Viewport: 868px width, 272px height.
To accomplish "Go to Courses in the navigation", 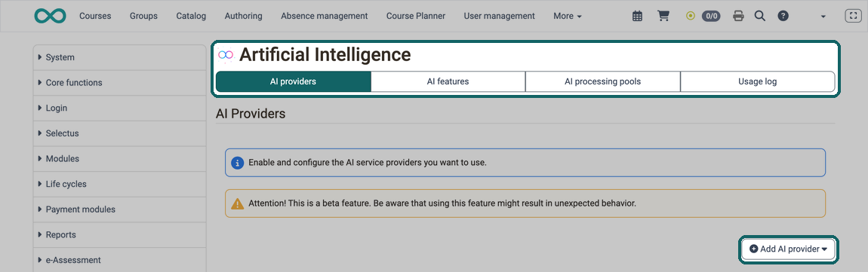I will [x=95, y=16].
